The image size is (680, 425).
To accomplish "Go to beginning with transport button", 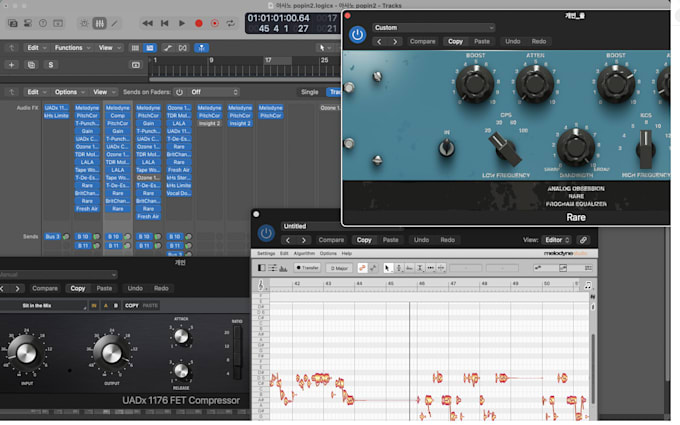I will 164,23.
